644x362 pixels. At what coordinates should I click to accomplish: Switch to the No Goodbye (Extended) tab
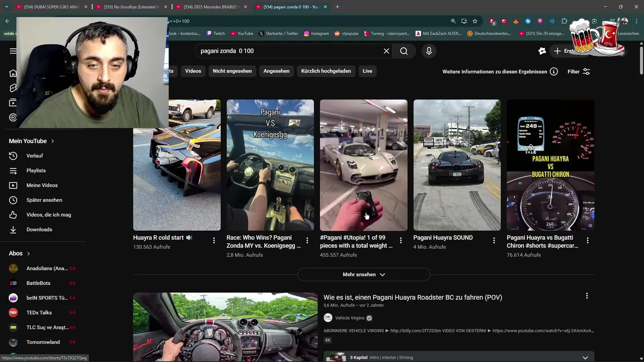point(132,7)
